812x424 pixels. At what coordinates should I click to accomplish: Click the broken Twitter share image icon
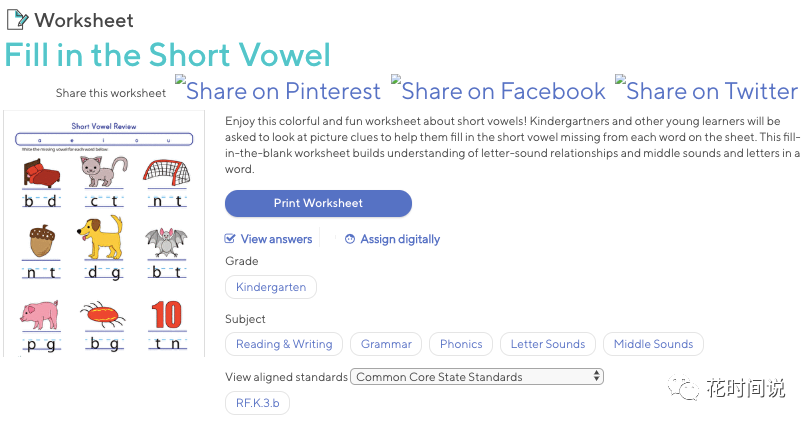[x=620, y=79]
